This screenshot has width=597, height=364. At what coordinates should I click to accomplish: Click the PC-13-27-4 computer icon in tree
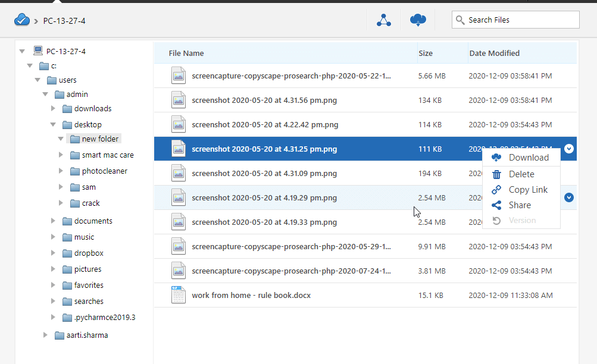pos(37,51)
